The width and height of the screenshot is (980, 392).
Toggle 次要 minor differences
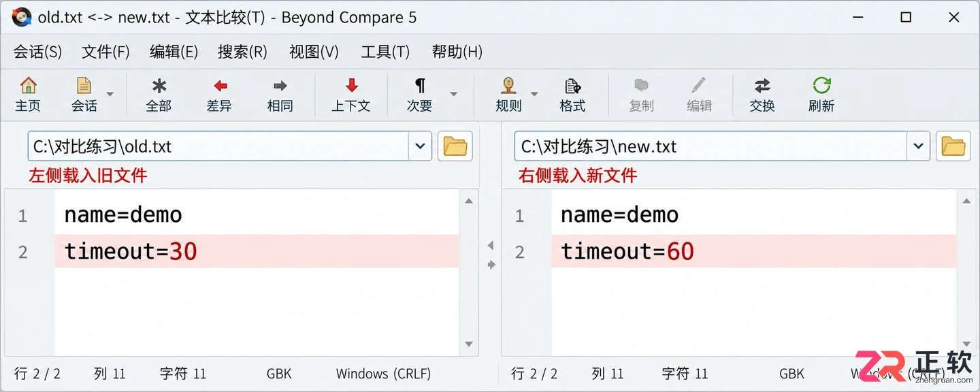420,94
